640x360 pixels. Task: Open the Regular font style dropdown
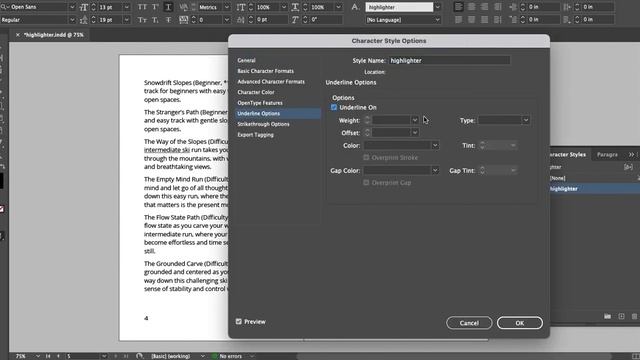72,20
